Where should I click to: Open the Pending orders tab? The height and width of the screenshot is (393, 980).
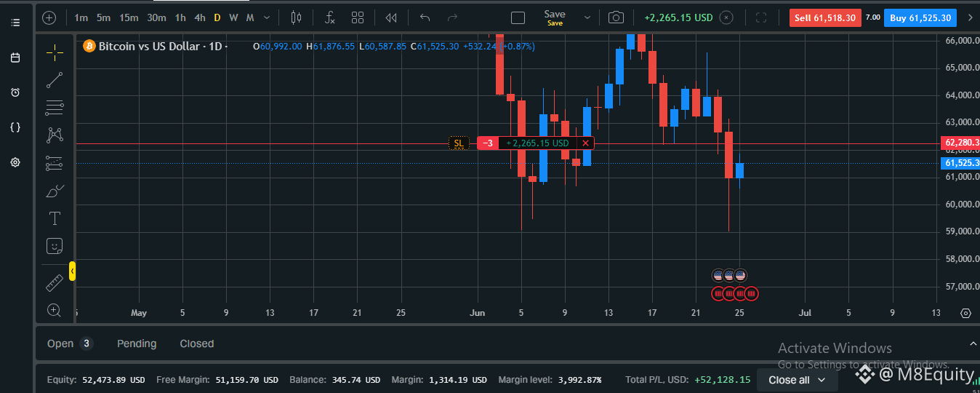click(x=137, y=344)
